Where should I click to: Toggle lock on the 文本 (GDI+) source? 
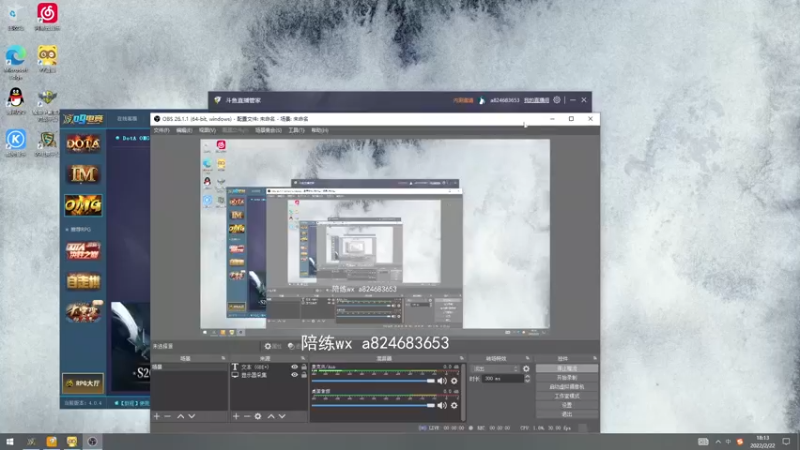pos(304,367)
